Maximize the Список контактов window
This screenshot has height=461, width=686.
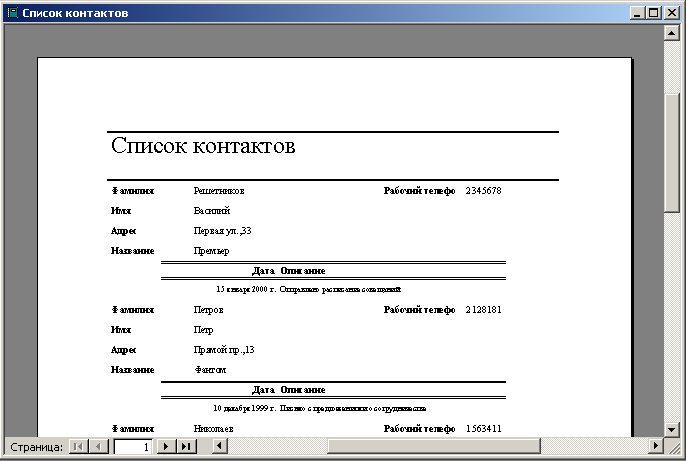pyautogui.click(x=654, y=13)
